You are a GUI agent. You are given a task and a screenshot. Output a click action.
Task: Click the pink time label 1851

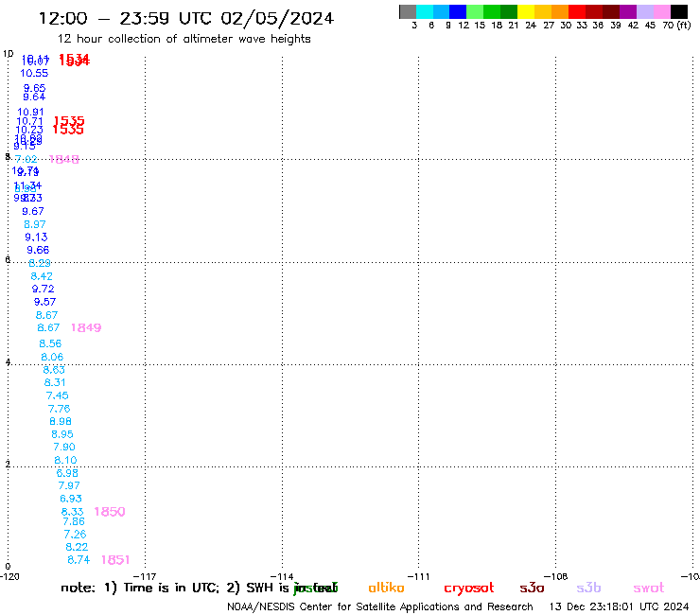click(115, 560)
